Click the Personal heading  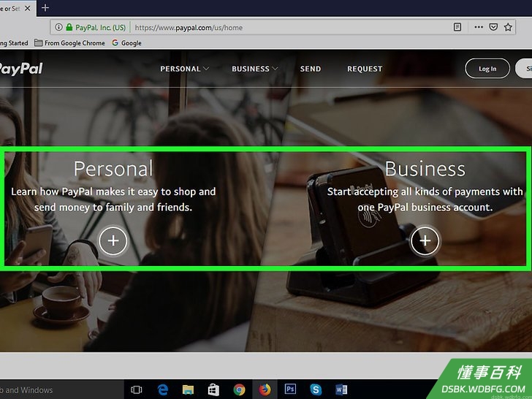point(113,169)
